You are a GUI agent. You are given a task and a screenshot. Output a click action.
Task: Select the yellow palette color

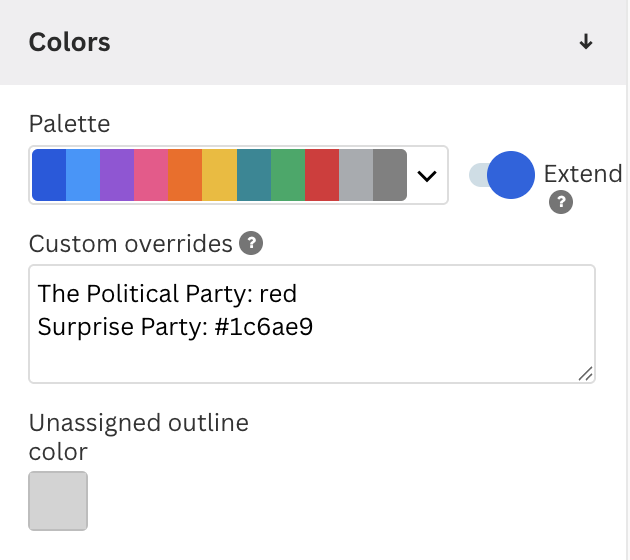[219, 175]
